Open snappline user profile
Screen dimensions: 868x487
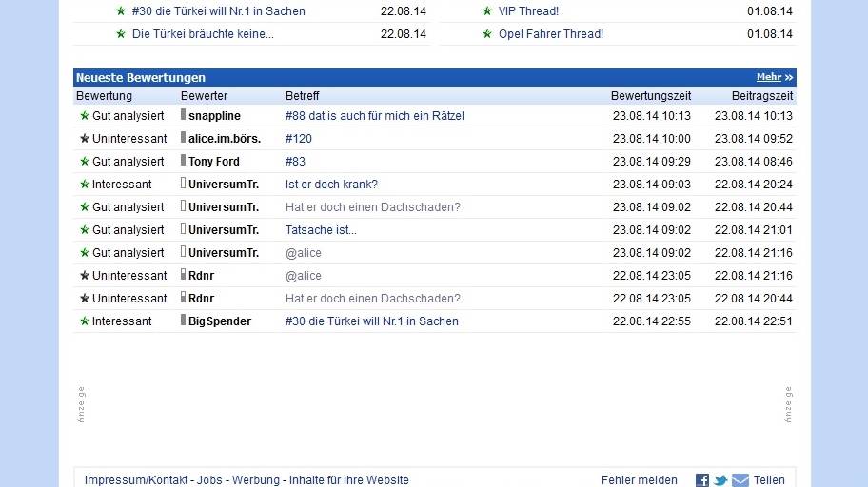(215, 116)
